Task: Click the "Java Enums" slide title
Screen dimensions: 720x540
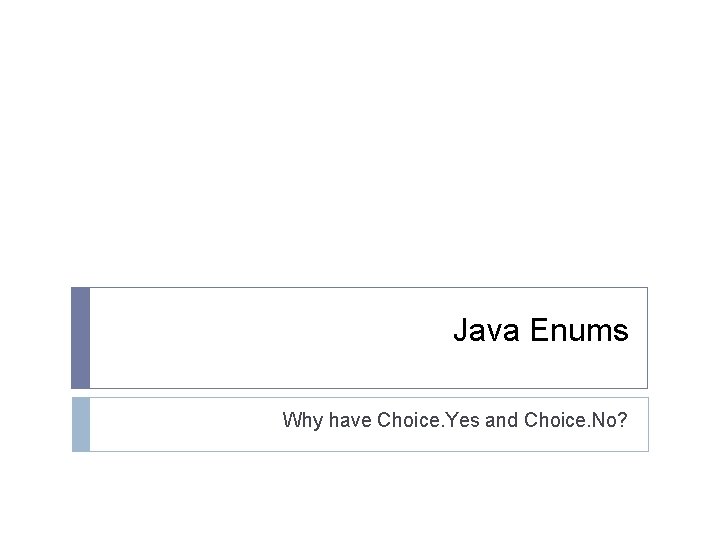Action: (540, 330)
